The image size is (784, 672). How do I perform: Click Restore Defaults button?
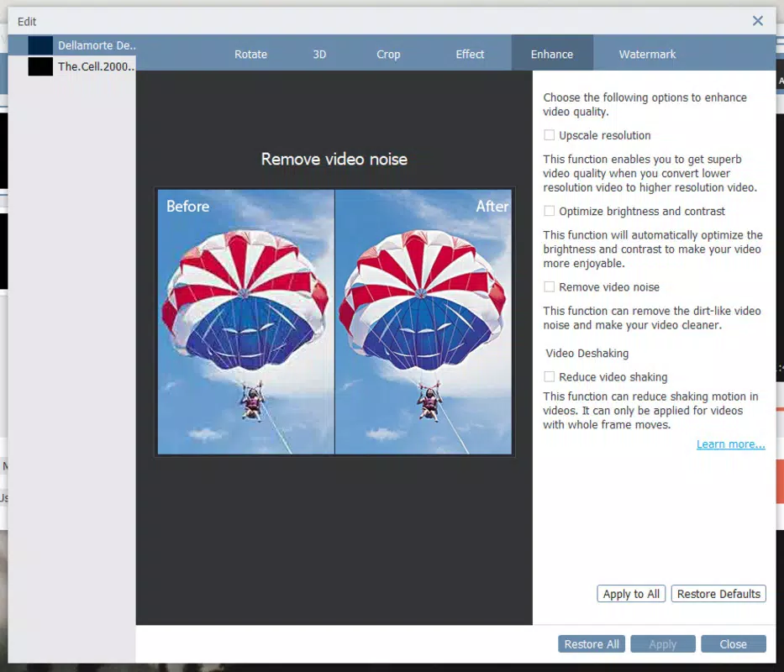tap(718, 594)
